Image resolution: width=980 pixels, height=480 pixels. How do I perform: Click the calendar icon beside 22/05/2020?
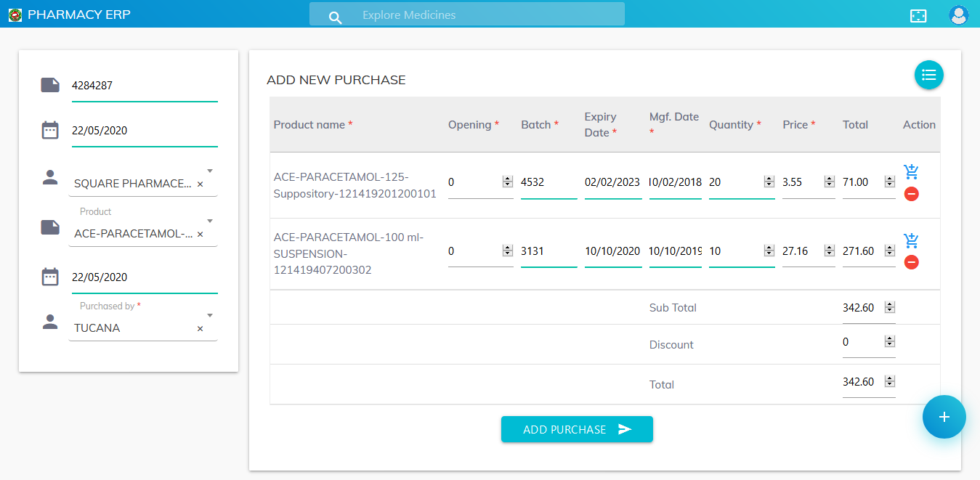point(49,129)
